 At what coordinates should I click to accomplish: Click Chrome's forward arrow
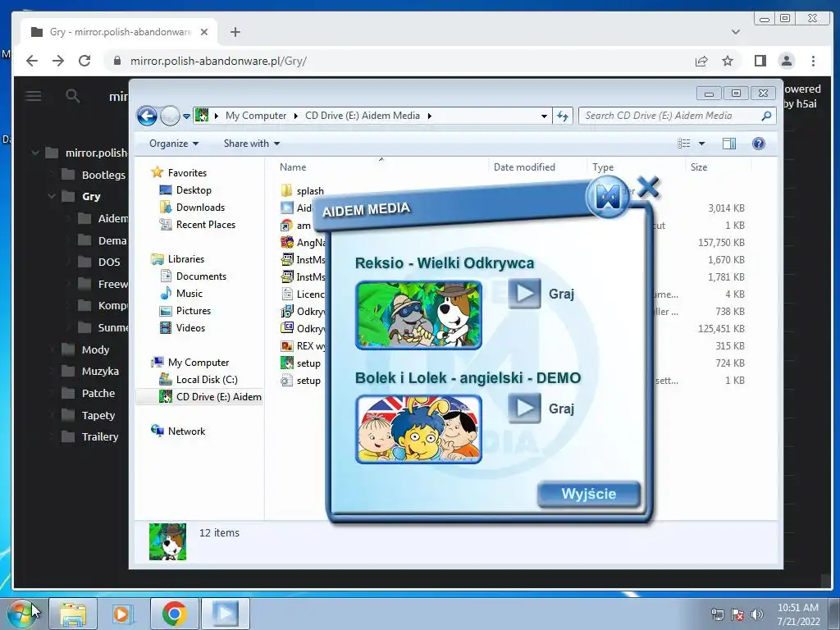[x=58, y=61]
